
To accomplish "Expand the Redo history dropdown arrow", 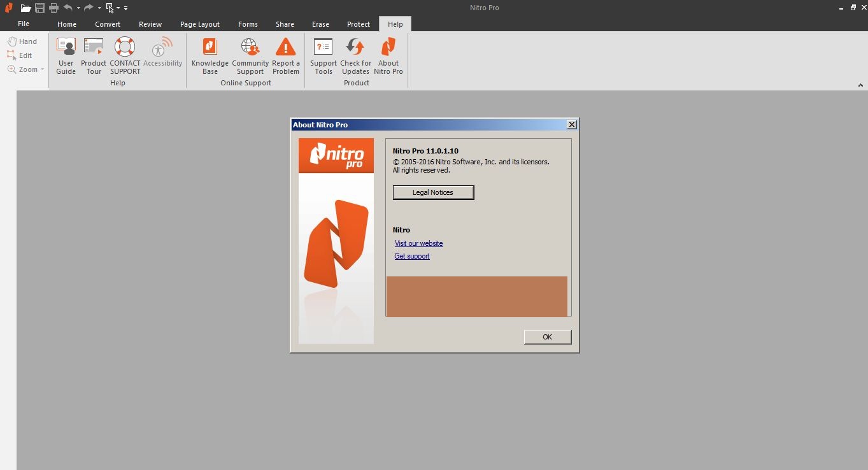I will point(99,8).
